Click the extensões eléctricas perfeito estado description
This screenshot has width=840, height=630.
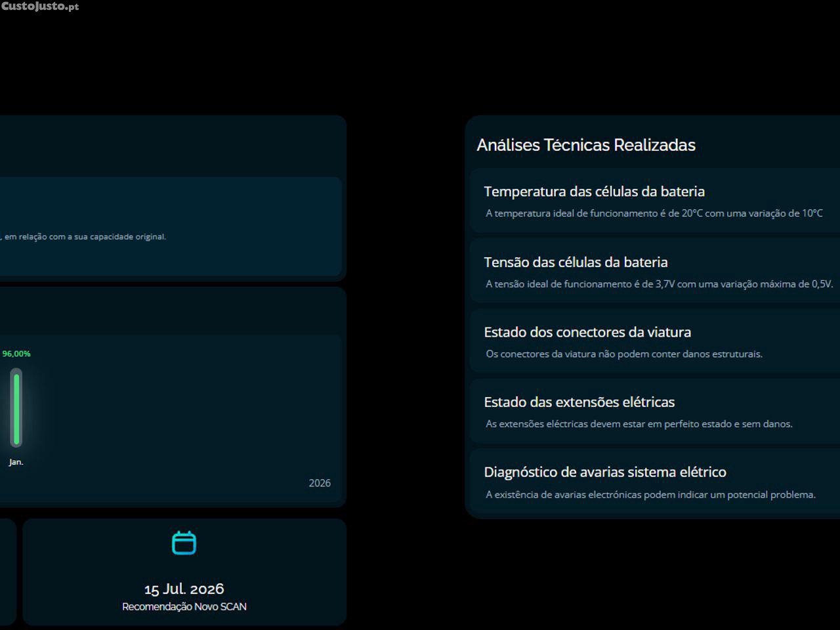[639, 424]
